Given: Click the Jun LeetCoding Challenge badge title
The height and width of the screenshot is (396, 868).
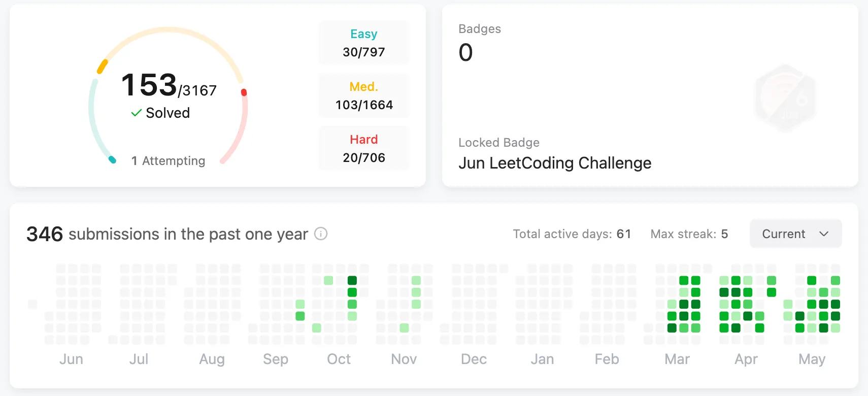Looking at the screenshot, I should click(554, 163).
